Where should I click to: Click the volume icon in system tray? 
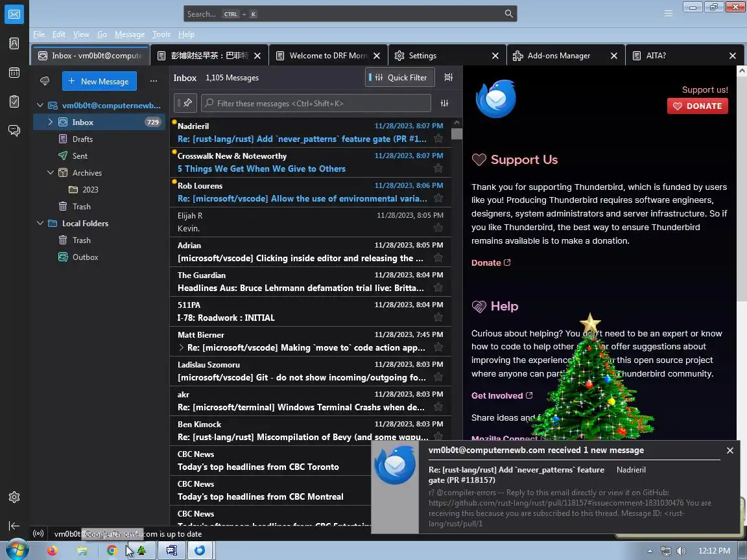[x=682, y=551]
